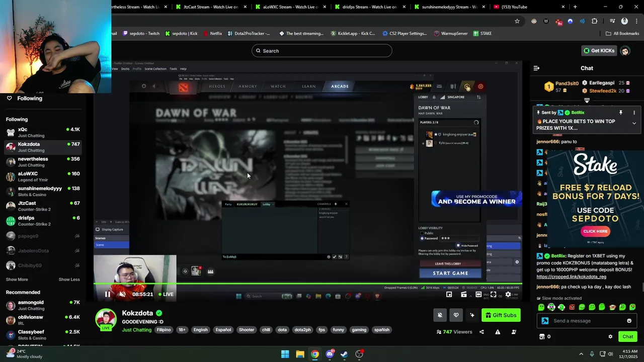The width and height of the screenshot is (644, 362).
Task: Expand the pinned message with the chevron
Action: [x=634, y=123]
